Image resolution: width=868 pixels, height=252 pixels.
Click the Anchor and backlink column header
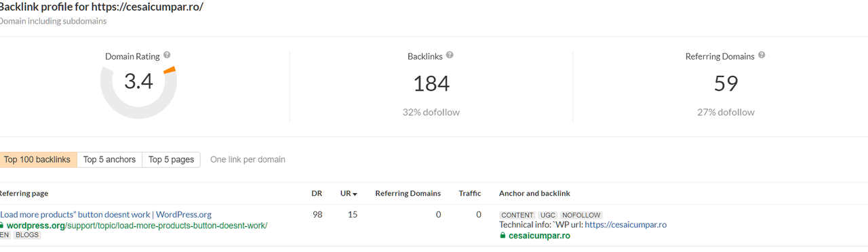[x=534, y=193]
